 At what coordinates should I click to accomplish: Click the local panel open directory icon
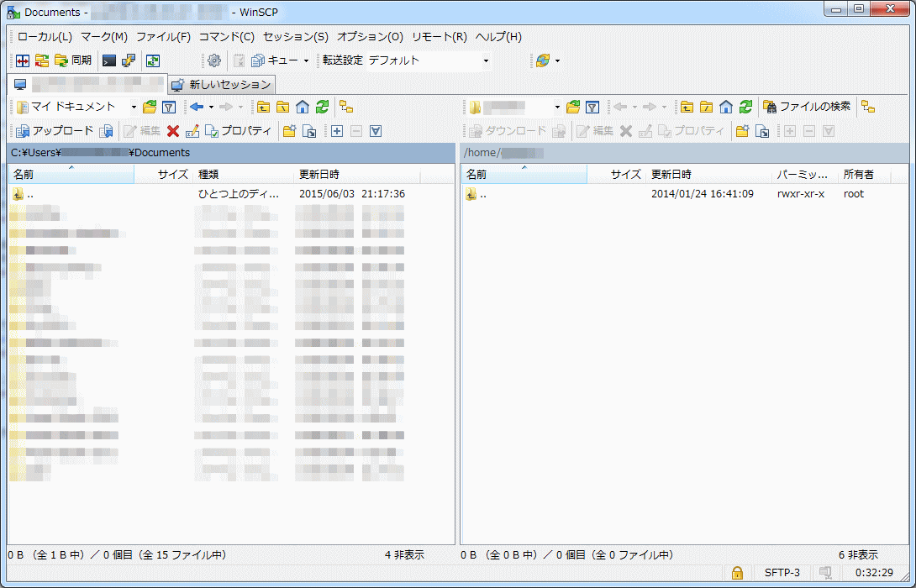point(150,107)
